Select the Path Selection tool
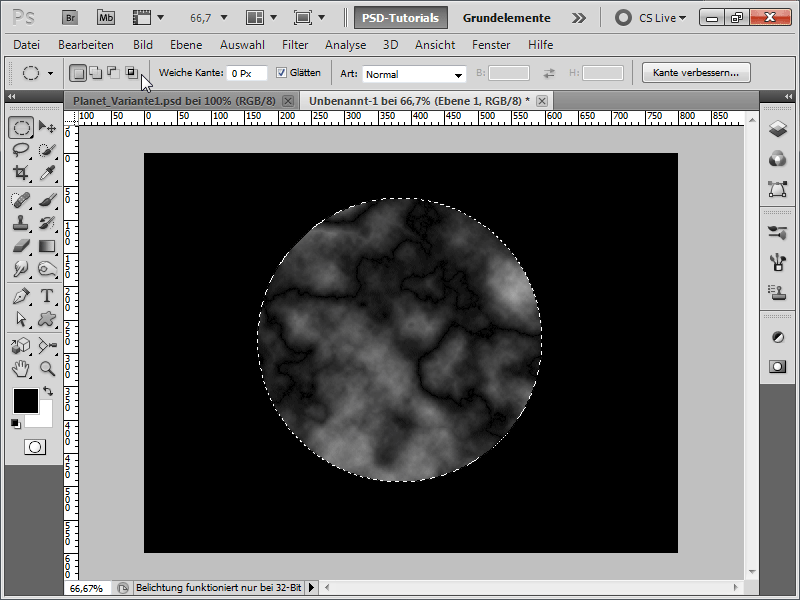The image size is (800, 600). [21, 319]
